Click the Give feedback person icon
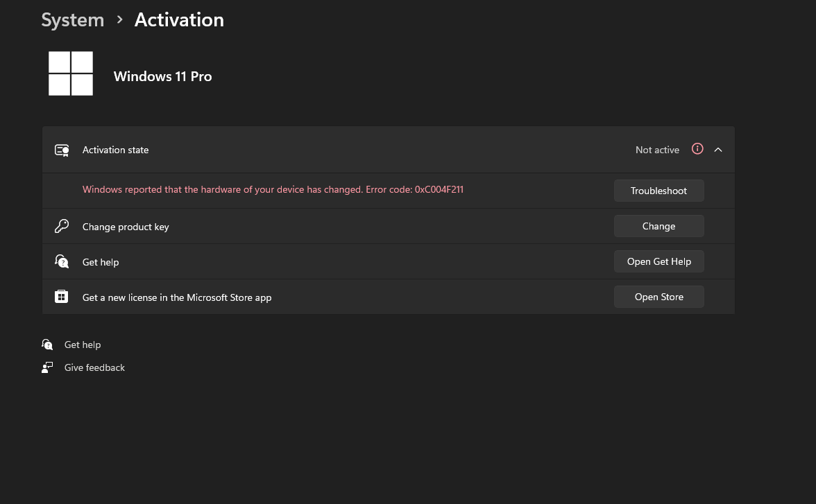Viewport: 816px width, 504px height. (x=47, y=367)
